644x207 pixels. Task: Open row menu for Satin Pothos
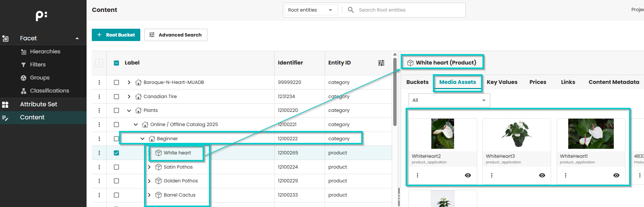click(x=99, y=167)
